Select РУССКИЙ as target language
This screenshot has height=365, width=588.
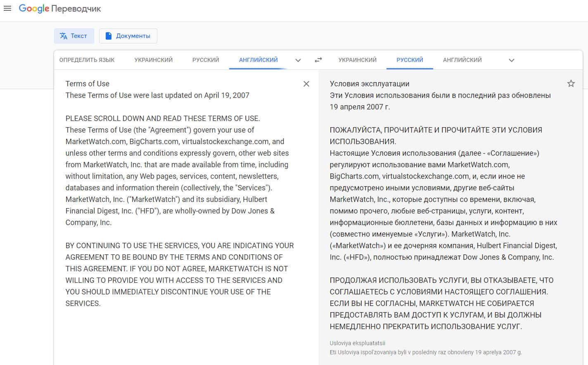pyautogui.click(x=410, y=60)
